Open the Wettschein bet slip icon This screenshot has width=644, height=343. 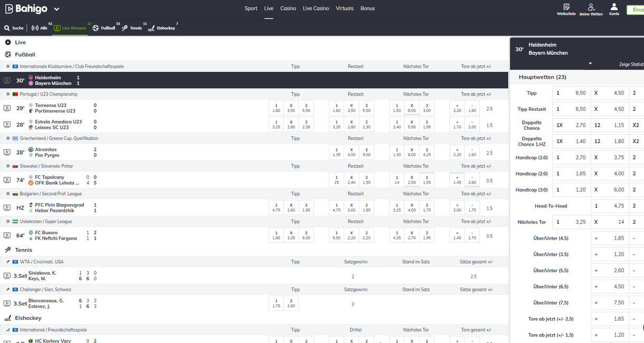[x=566, y=9]
